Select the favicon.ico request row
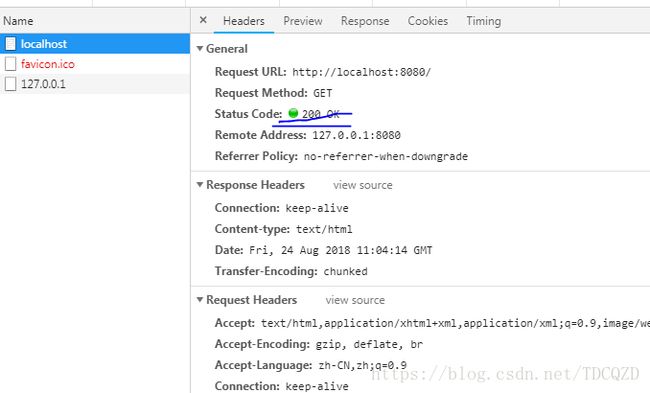Screen dimensions: 650x393 coord(95,64)
